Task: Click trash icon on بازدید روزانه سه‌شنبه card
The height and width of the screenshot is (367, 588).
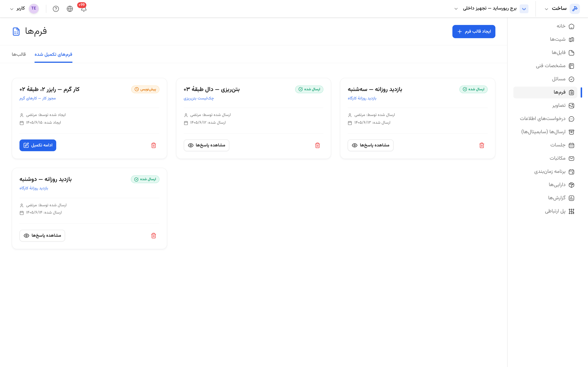Action: click(x=482, y=145)
